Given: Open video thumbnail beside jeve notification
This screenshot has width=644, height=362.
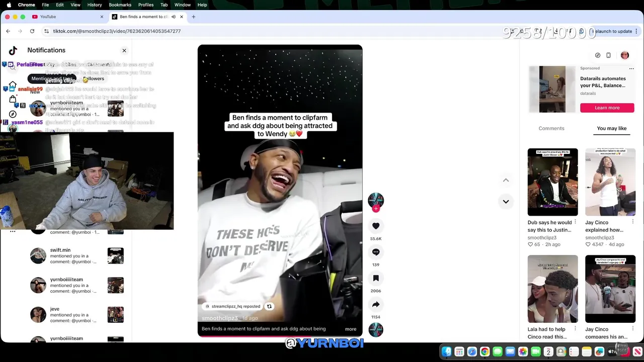Looking at the screenshot, I should (x=116, y=315).
